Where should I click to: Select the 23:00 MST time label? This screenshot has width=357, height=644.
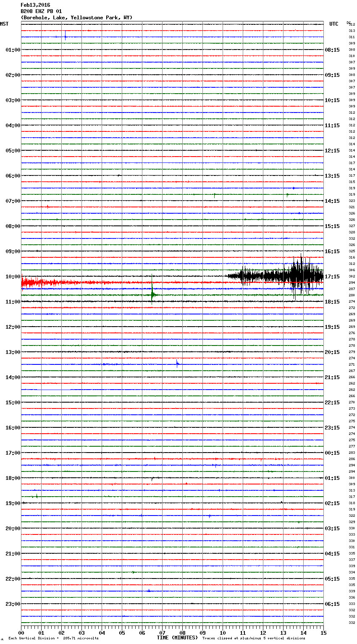[13, 604]
